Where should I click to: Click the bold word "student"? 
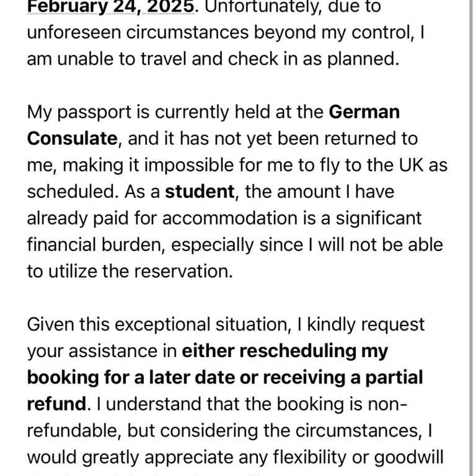[x=200, y=192]
